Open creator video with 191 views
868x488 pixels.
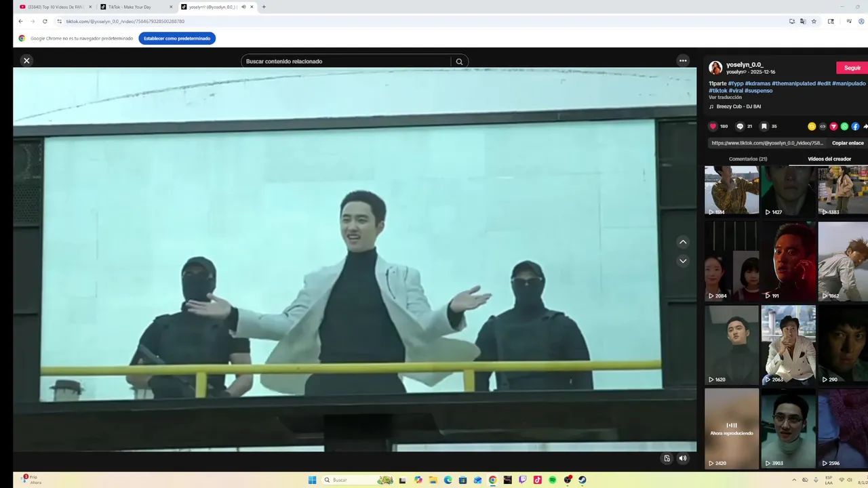[788, 261]
